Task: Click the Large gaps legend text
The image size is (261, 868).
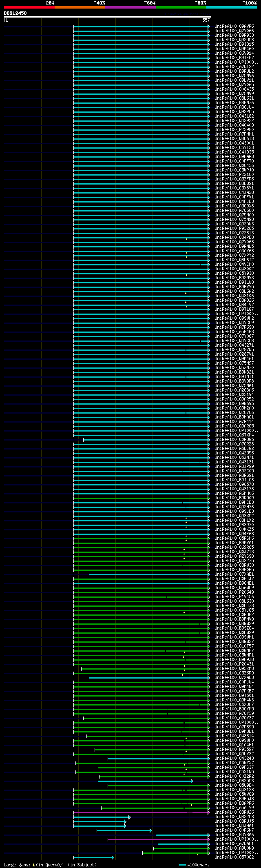Action: [x=50, y=865]
